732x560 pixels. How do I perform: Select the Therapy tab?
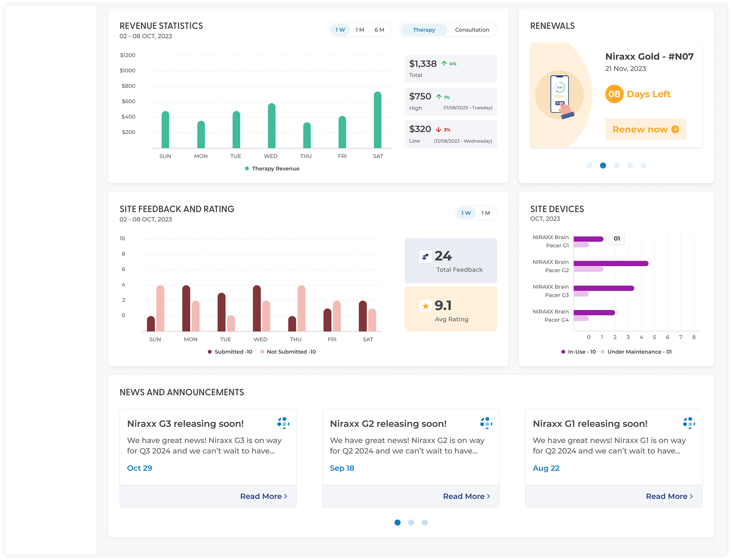point(424,30)
